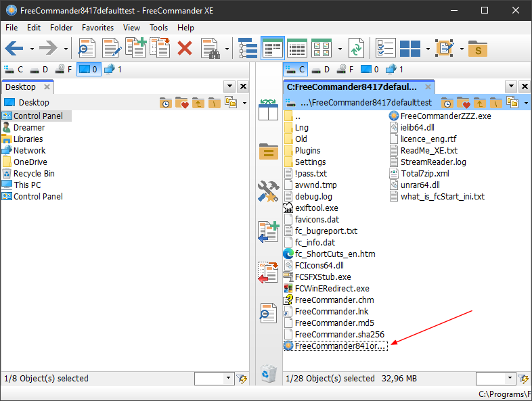Click the Copy files toolbar icon
The height and width of the screenshot is (401, 532).
click(136, 48)
